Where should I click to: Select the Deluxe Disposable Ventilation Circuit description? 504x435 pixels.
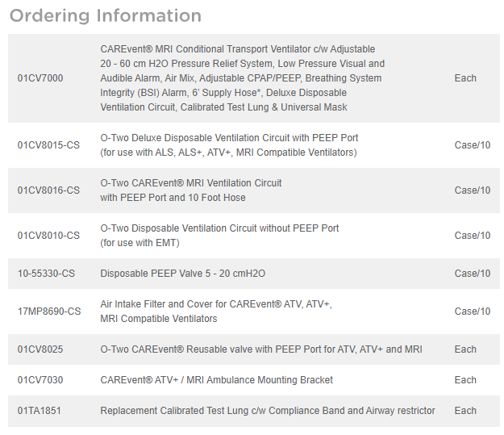[229, 145]
